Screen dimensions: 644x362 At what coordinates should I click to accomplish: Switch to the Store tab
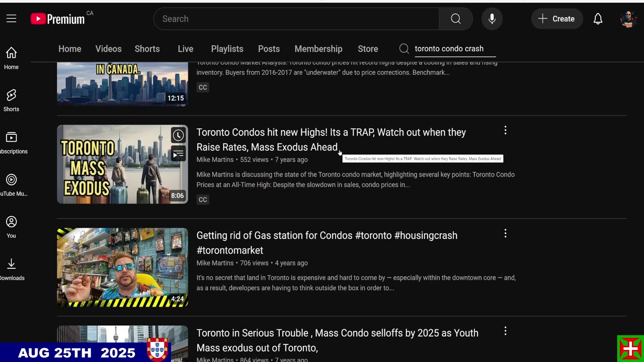368,49
